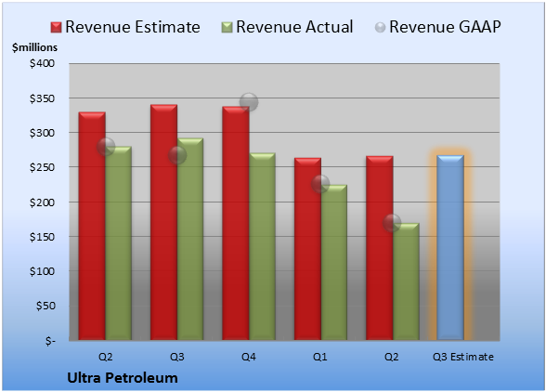This screenshot has width=546, height=392.
Task: Select the red estimate bar for Q3
Action: 164,222
